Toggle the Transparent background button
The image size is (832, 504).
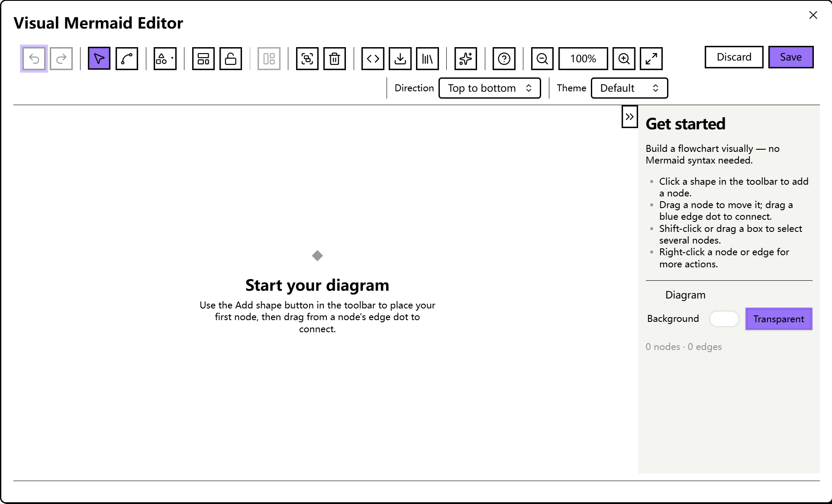tap(779, 319)
